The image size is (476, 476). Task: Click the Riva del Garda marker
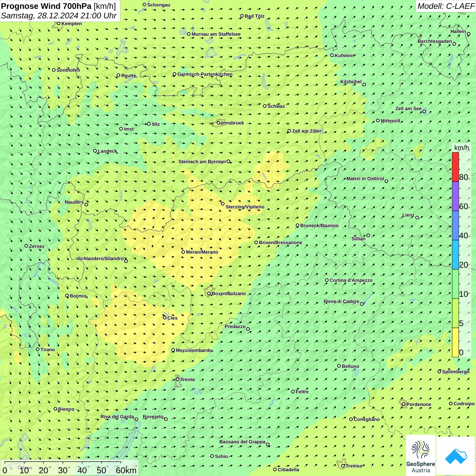pos(136,419)
